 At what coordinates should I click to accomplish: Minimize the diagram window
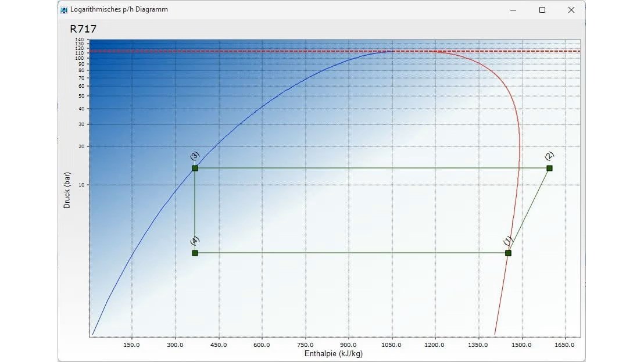512,10
